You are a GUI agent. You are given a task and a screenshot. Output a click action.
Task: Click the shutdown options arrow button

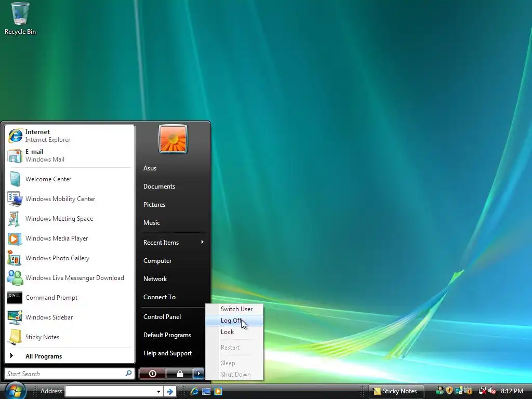[199, 374]
